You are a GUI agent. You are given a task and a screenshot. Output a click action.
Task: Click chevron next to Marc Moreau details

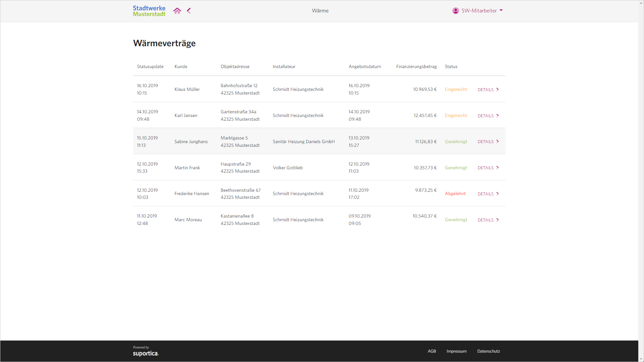[x=497, y=220]
